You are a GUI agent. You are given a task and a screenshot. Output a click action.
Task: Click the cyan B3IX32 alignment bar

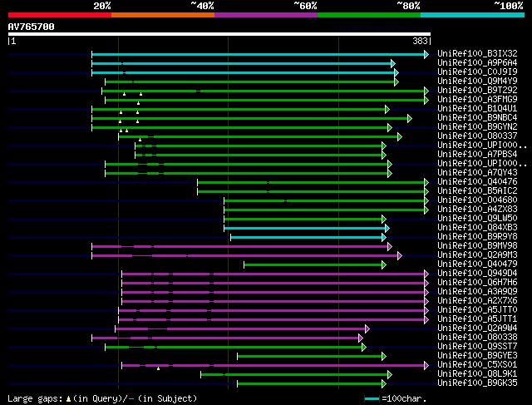click(x=259, y=54)
